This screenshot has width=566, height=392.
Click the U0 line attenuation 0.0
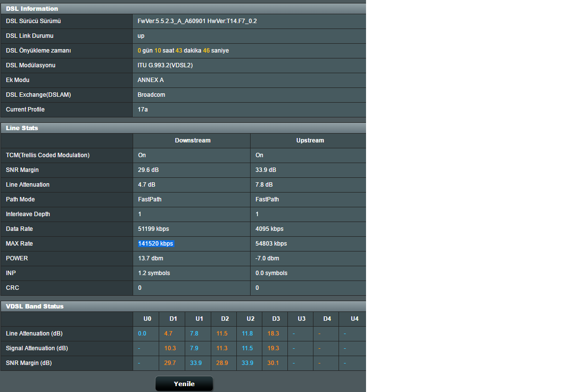tap(142, 334)
